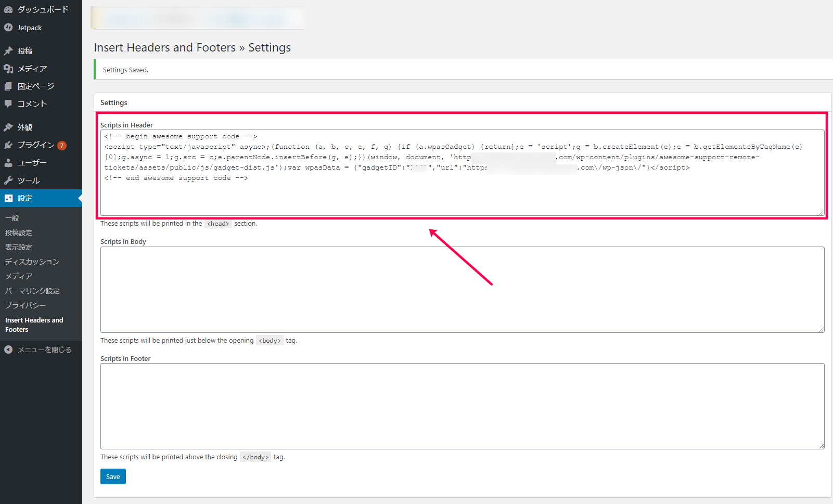Open ディスカッション submenu link
Screen dimensions: 833x504
tap(32, 262)
